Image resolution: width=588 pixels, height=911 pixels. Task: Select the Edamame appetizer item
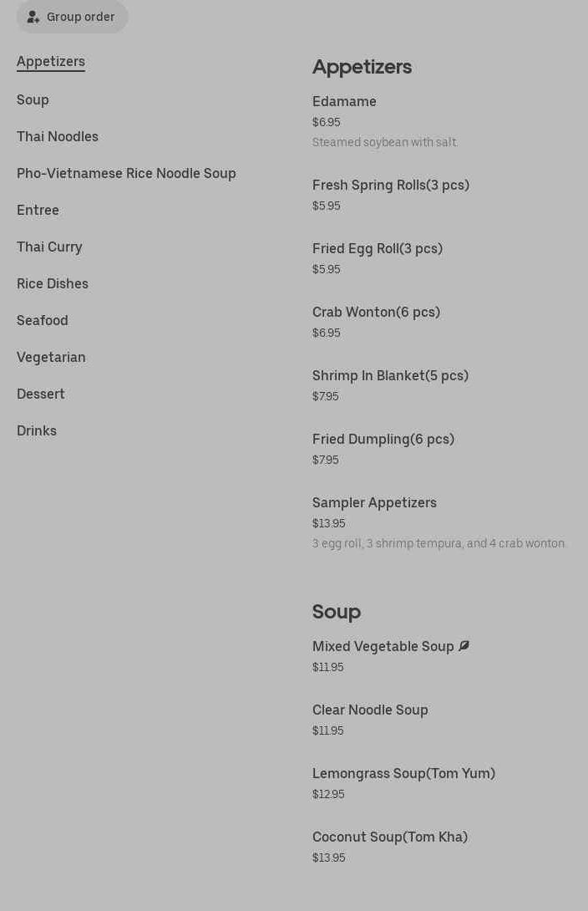pos(344,102)
